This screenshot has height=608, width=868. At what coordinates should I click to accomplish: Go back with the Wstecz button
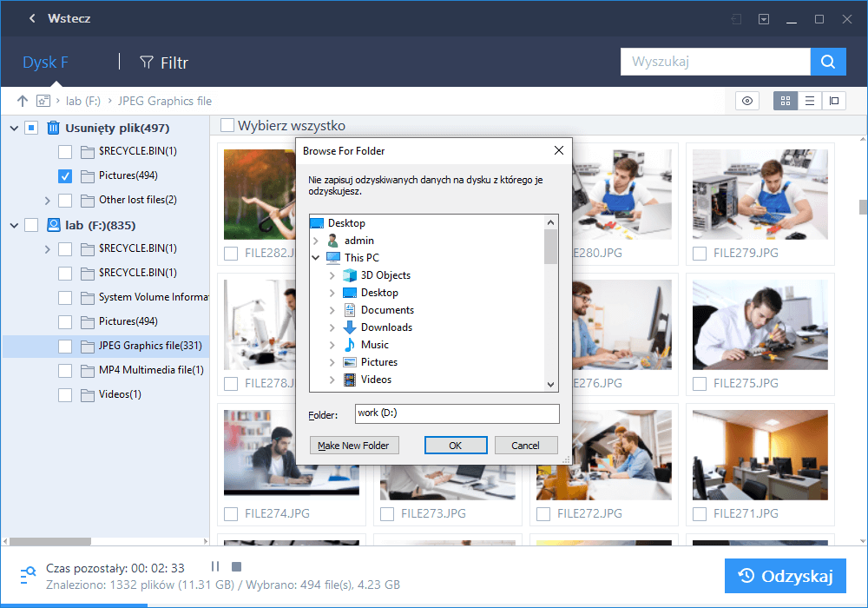[59, 17]
